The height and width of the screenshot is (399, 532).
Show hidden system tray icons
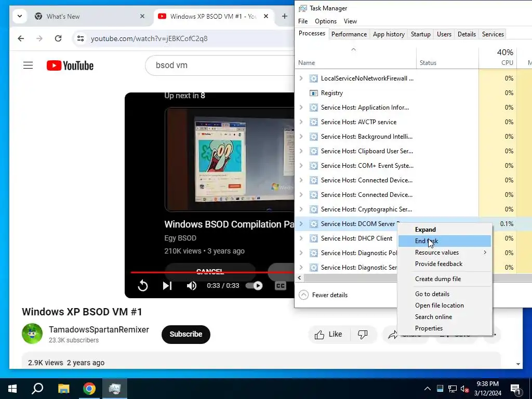pyautogui.click(x=428, y=389)
